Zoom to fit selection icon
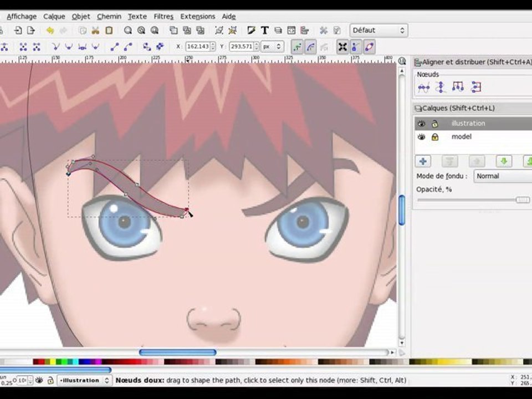This screenshot has height=399, width=532. (x=128, y=30)
